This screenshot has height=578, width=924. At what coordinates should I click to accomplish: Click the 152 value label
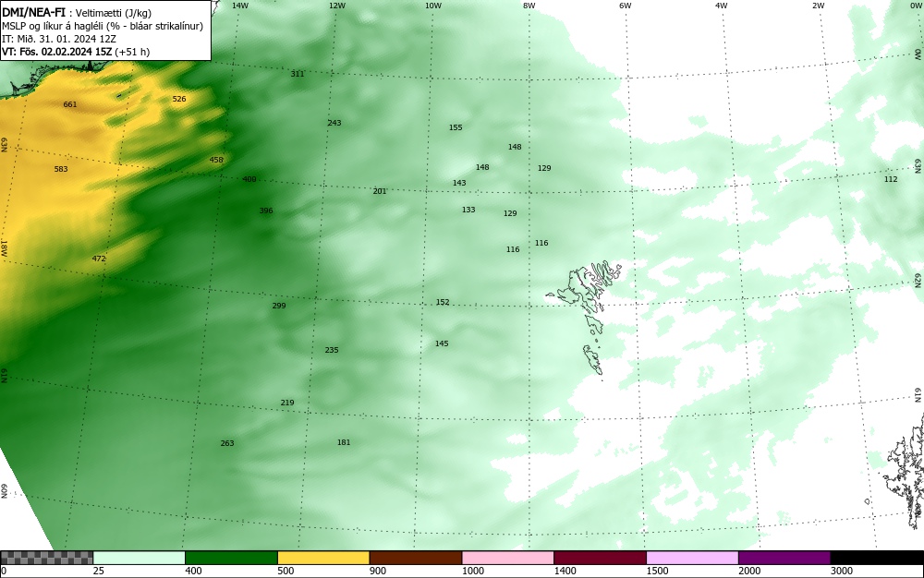(x=443, y=303)
